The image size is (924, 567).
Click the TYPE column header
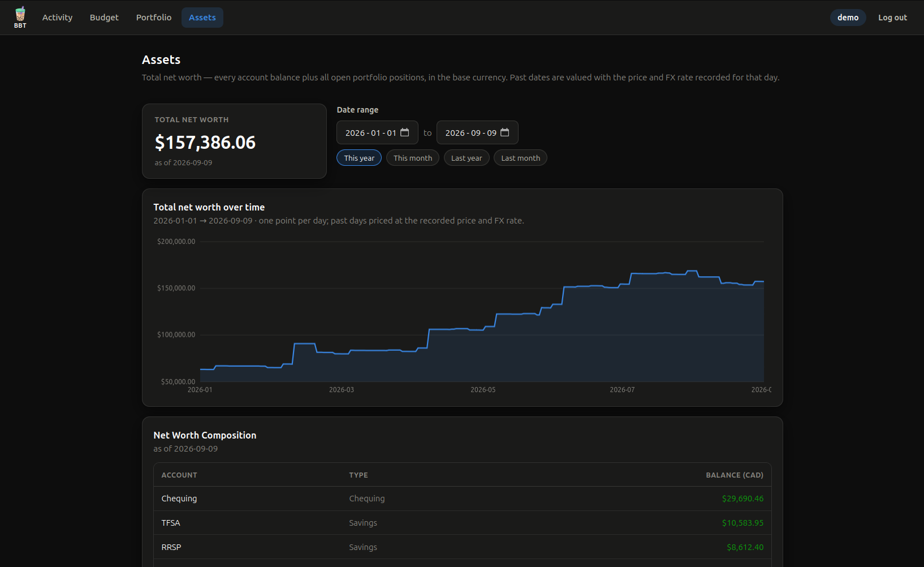359,475
